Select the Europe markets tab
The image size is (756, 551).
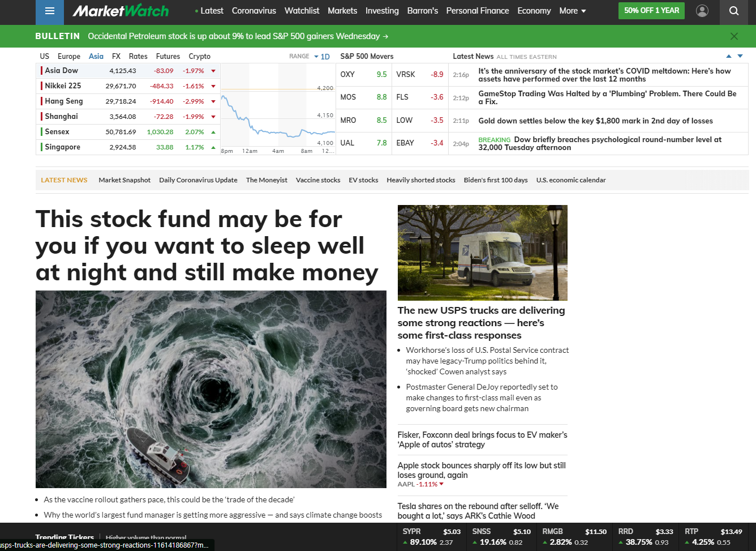[x=69, y=56]
